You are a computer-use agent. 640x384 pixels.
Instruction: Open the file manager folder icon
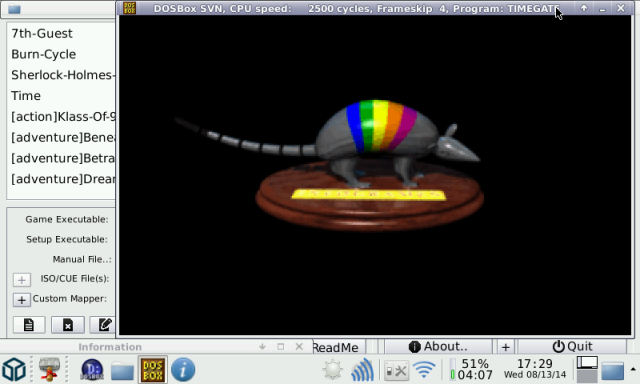click(122, 371)
